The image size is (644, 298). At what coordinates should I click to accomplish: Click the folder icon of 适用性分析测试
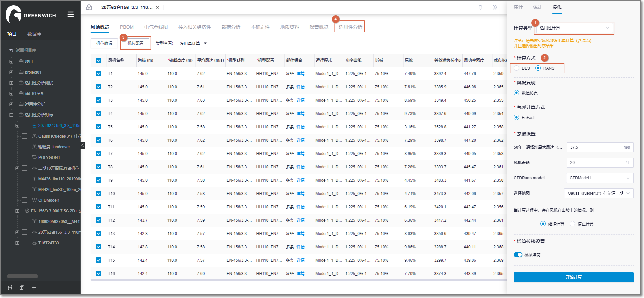point(21,83)
